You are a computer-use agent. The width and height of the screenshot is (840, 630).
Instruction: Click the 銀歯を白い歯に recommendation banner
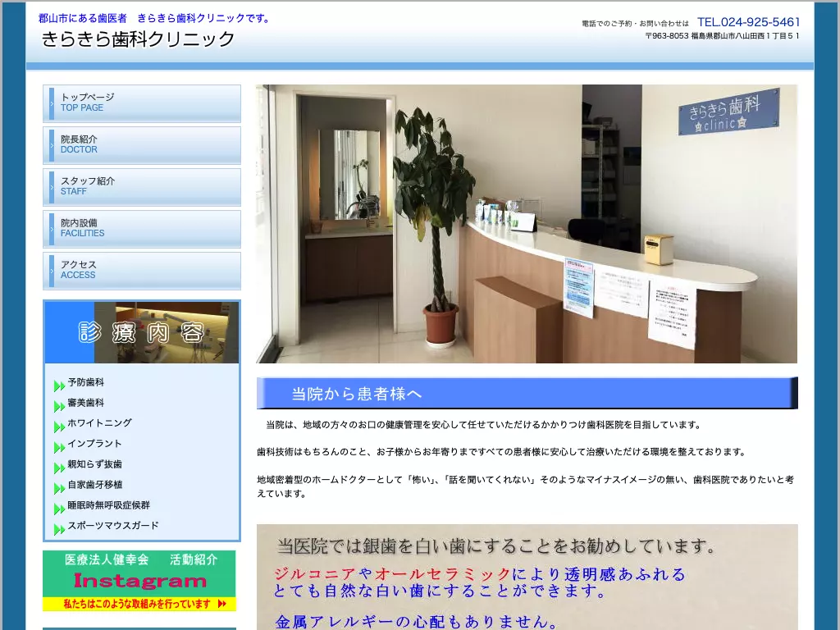[x=527, y=577]
